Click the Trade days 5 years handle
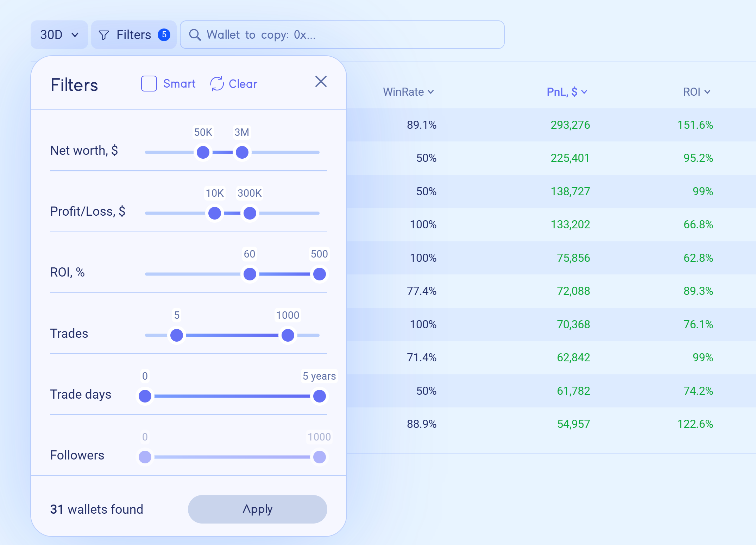This screenshot has width=756, height=545. [320, 396]
